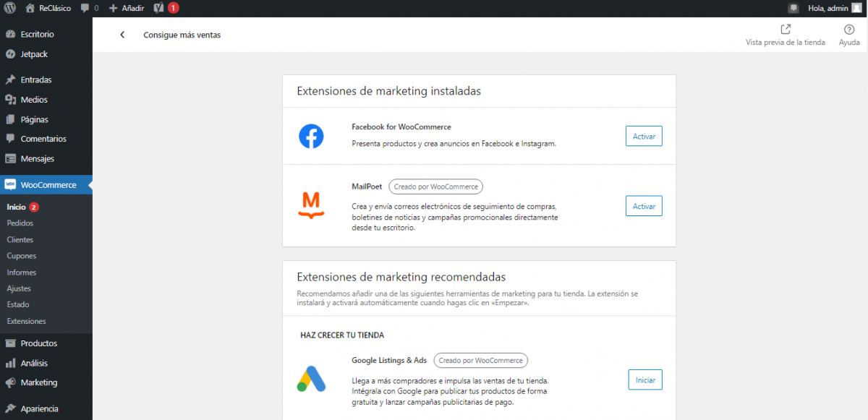Open Productos in the sidebar
868x420 pixels.
click(38, 343)
